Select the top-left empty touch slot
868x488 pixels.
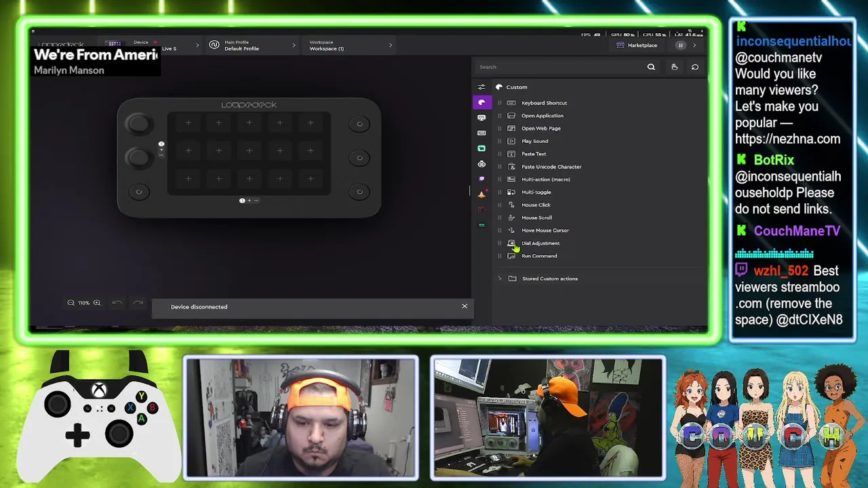pos(188,123)
